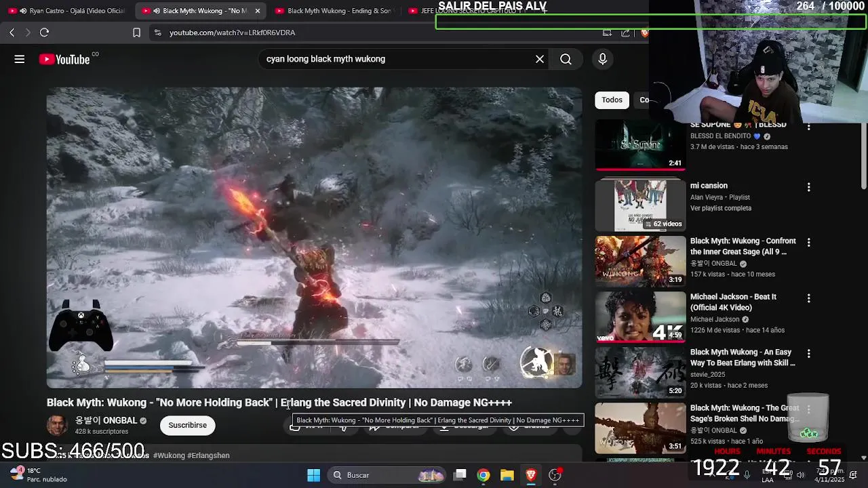Go back in browser history

point(12,33)
